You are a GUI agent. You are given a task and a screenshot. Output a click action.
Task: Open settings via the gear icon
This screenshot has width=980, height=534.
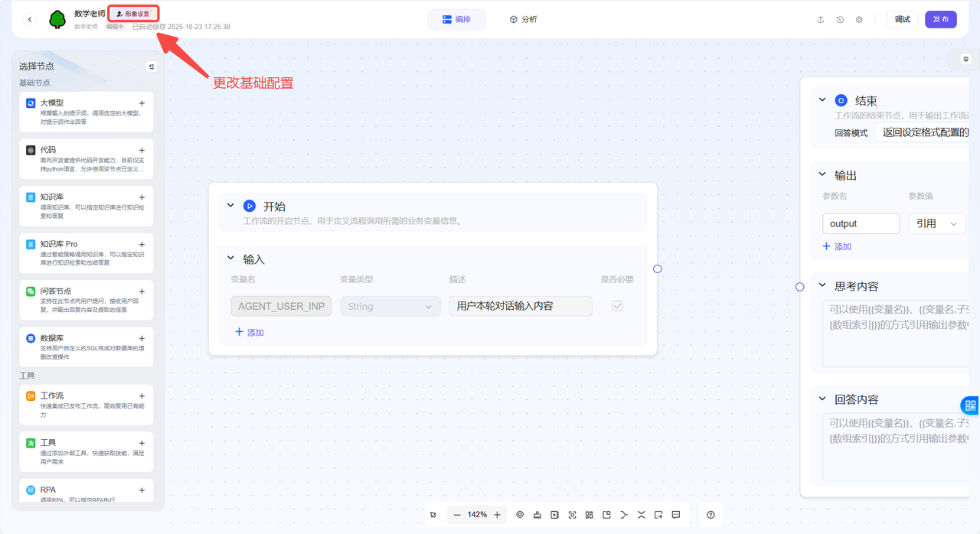[859, 20]
